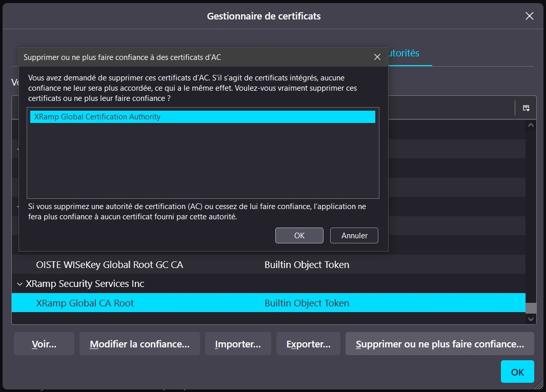
Task: Switch to the Autorités tab
Action: [403, 53]
